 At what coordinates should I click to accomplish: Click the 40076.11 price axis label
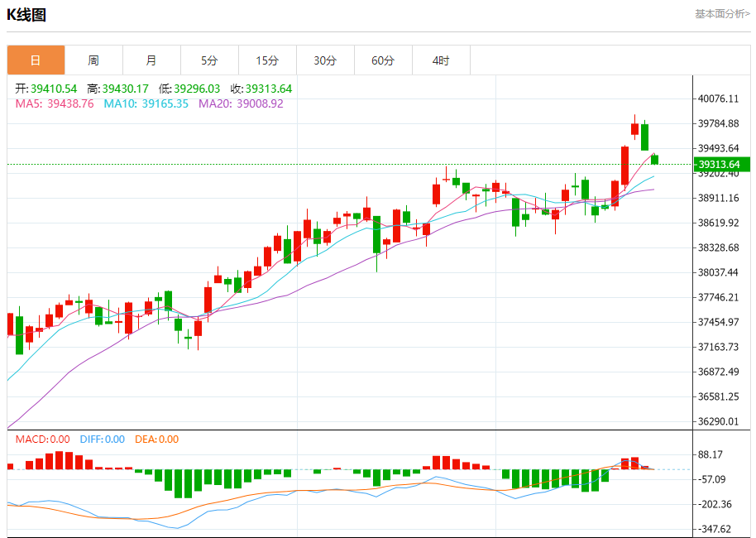(x=719, y=98)
